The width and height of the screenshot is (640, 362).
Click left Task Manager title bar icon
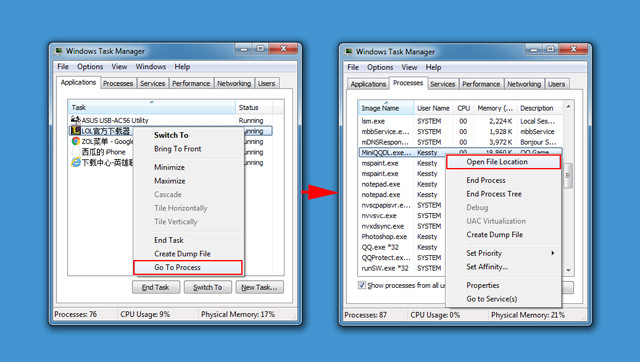(x=59, y=51)
